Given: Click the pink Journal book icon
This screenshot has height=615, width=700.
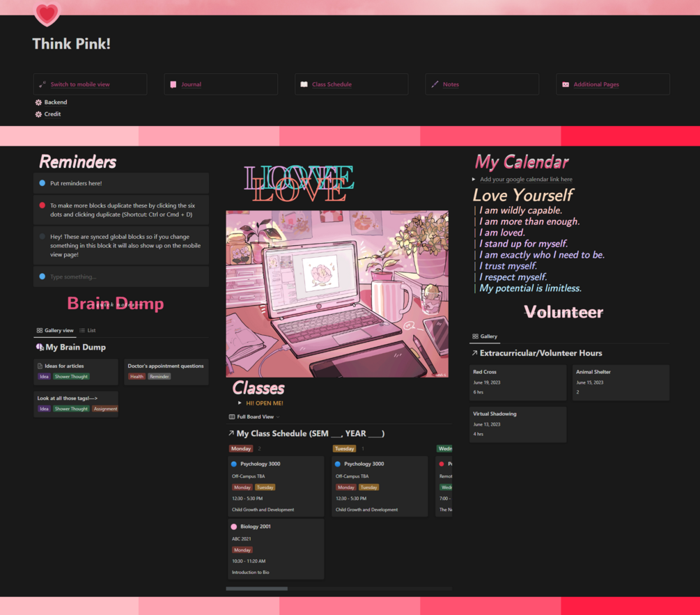Looking at the screenshot, I should click(x=173, y=84).
